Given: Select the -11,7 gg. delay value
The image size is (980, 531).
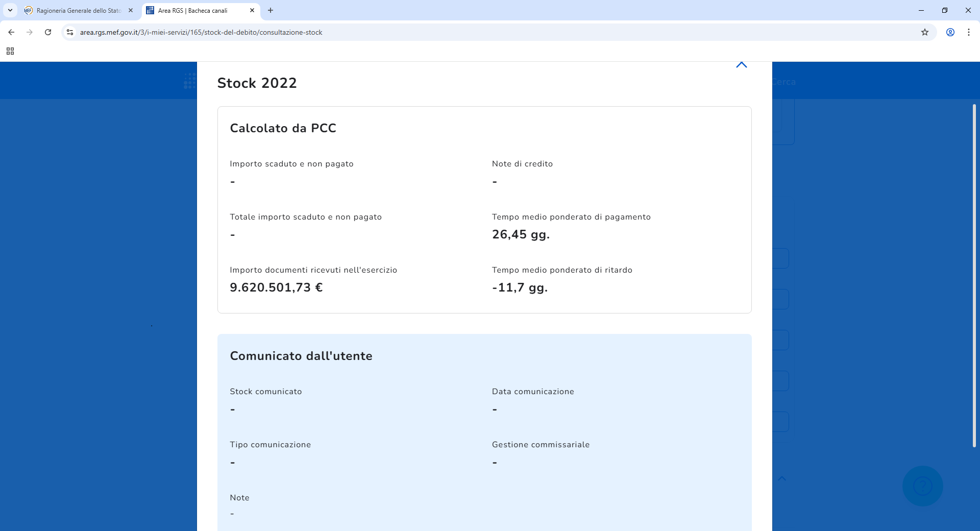Looking at the screenshot, I should pos(520,287).
